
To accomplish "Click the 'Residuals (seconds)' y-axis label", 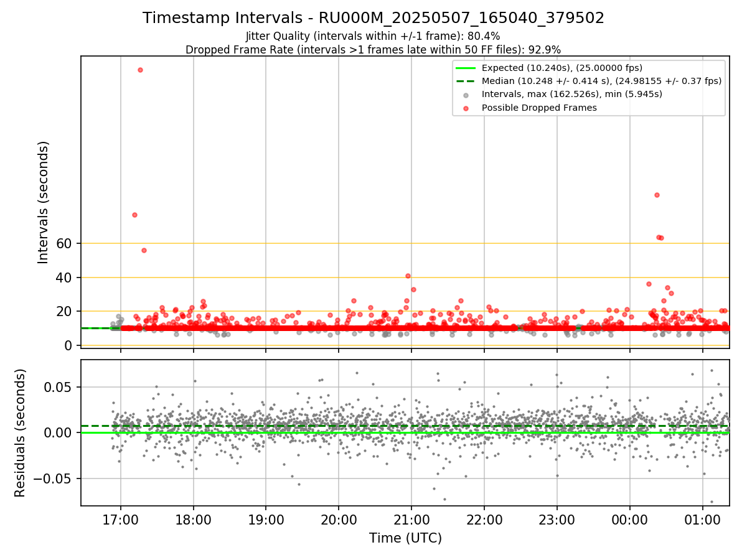I will pyautogui.click(x=21, y=433).
